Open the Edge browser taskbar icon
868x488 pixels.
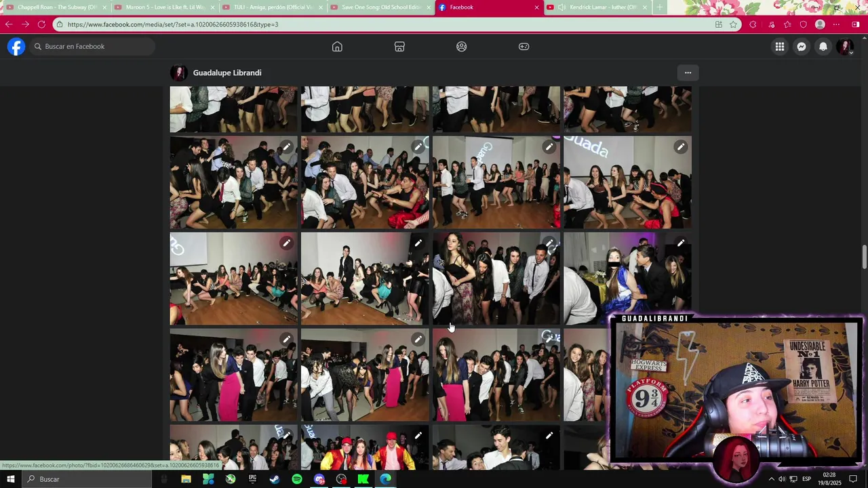386,479
